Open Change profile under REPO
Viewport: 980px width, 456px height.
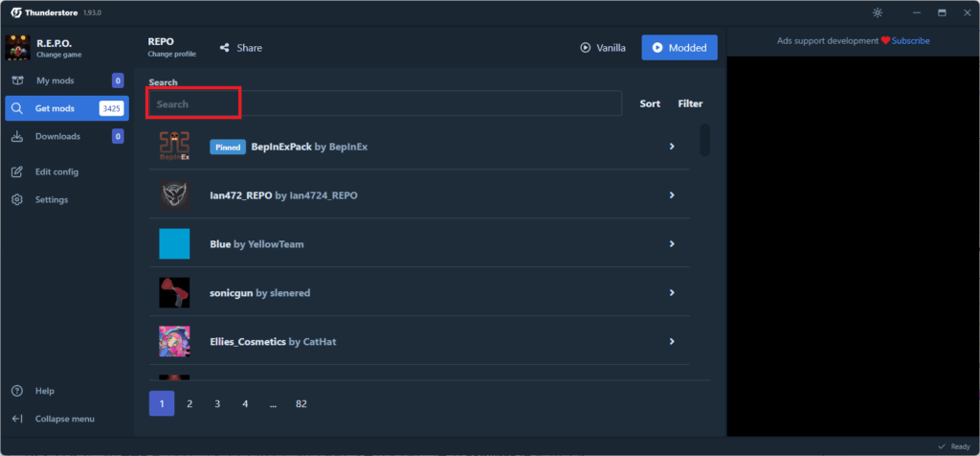[172, 54]
